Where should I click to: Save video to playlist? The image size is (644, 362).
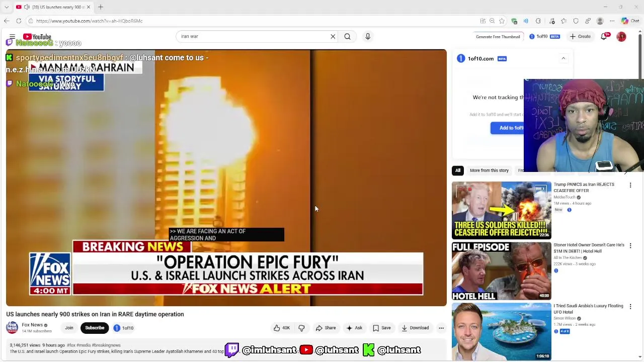coord(381,328)
